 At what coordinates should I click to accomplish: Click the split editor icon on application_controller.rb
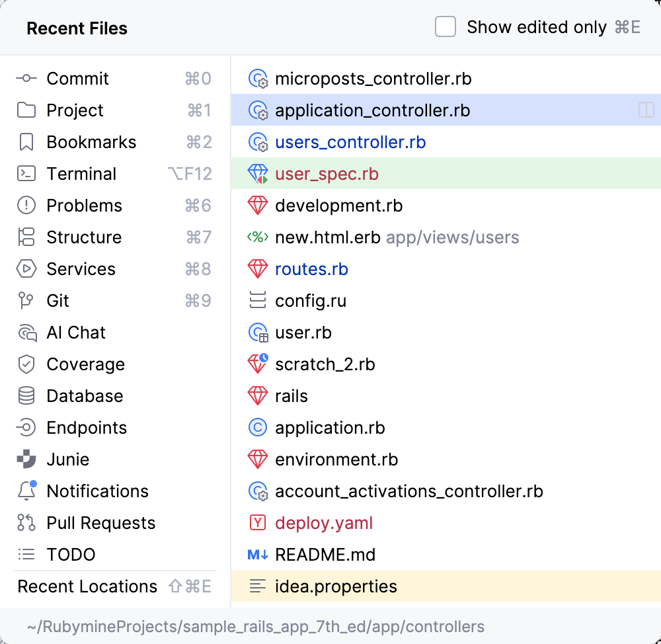tap(646, 110)
